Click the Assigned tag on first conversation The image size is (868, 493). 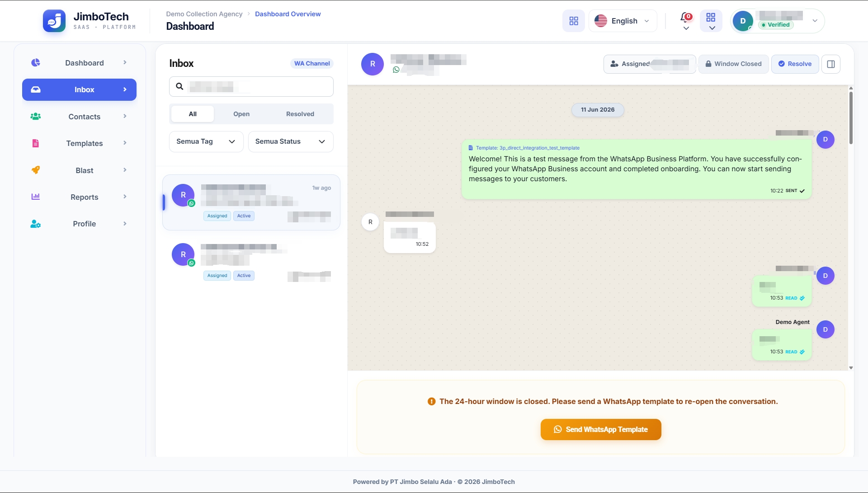click(x=217, y=216)
